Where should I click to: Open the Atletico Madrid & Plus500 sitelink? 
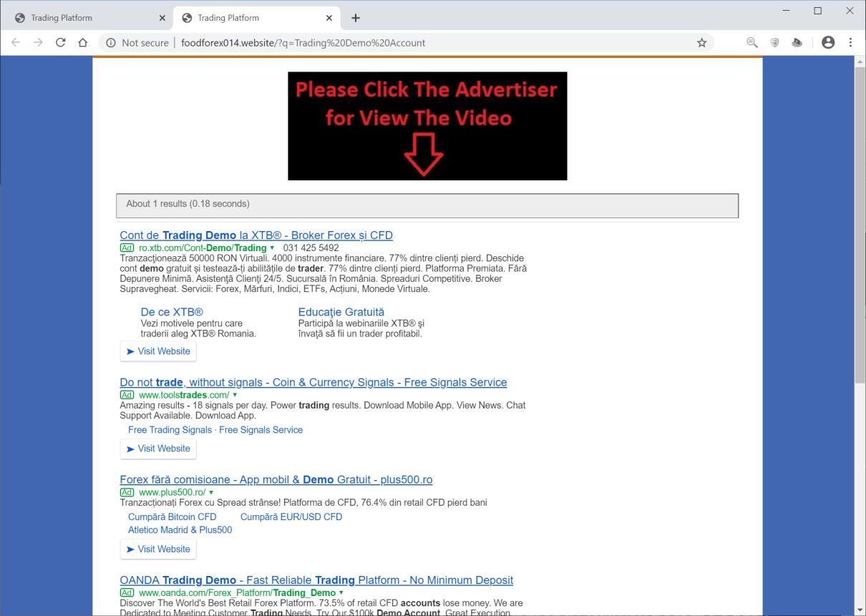(180, 530)
